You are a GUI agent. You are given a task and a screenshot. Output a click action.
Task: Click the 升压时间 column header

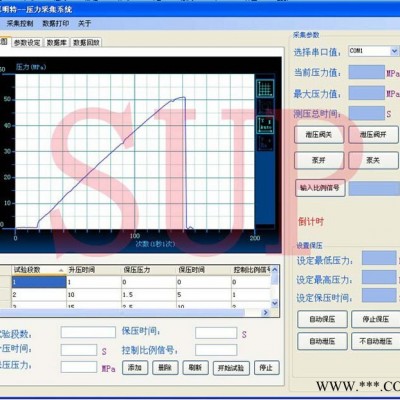(94, 270)
